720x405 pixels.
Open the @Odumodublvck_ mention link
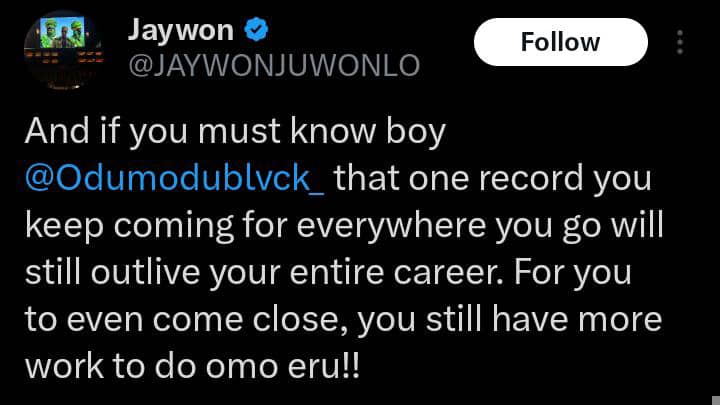pos(174,178)
